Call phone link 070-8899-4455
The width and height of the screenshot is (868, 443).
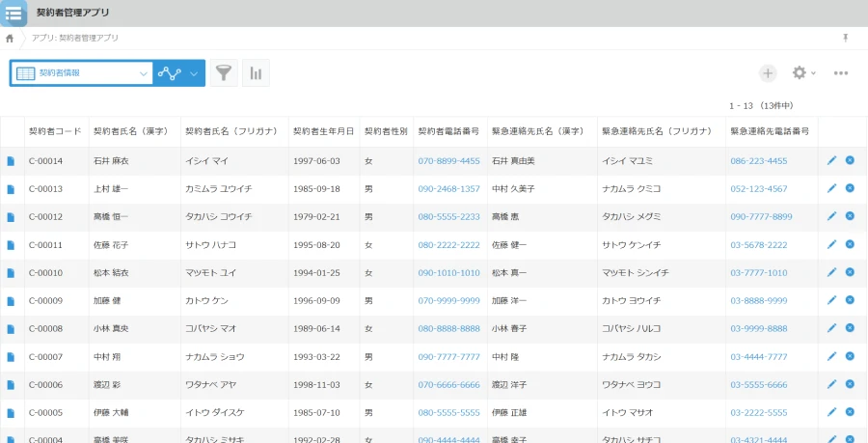(448, 161)
